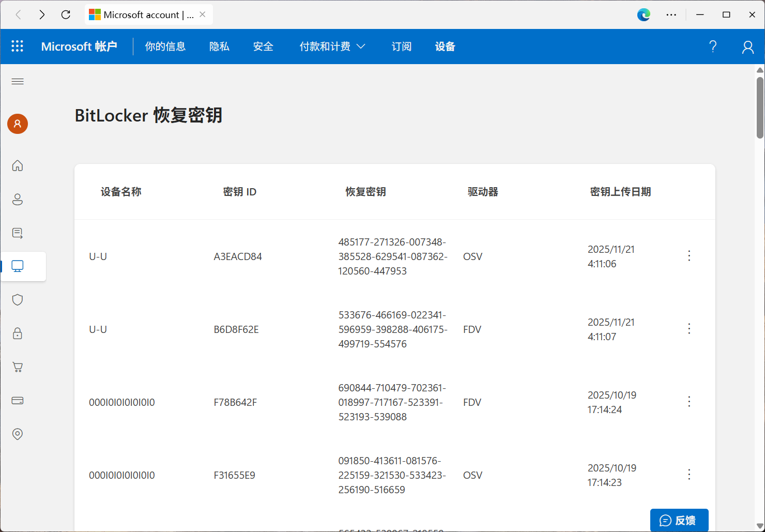765x532 pixels.
Task: Go to the 隐私 tab
Action: tap(219, 47)
